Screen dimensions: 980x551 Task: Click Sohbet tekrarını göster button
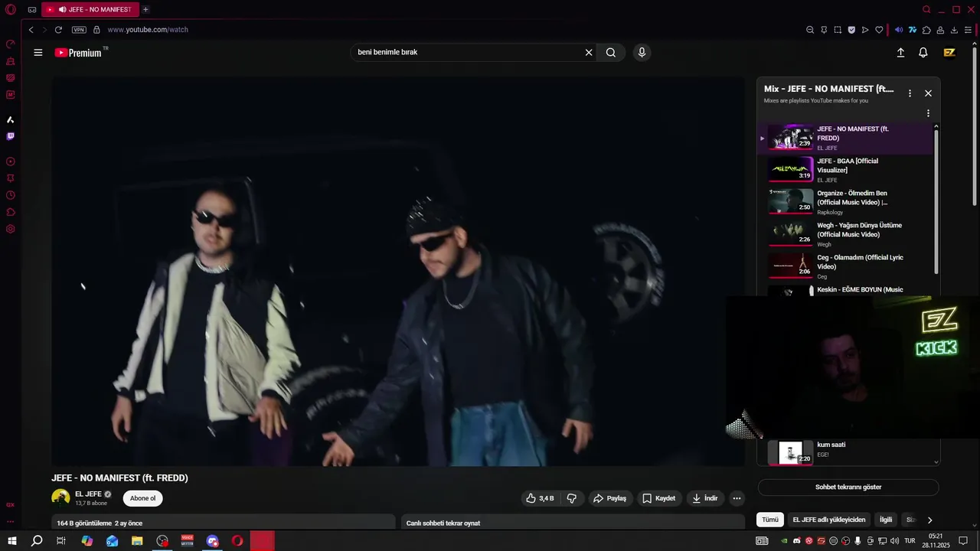[x=848, y=487]
